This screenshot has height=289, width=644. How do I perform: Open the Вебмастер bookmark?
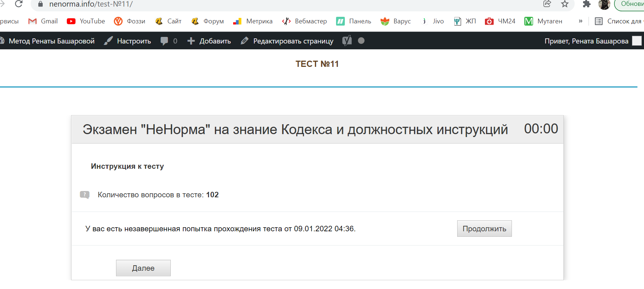click(304, 21)
